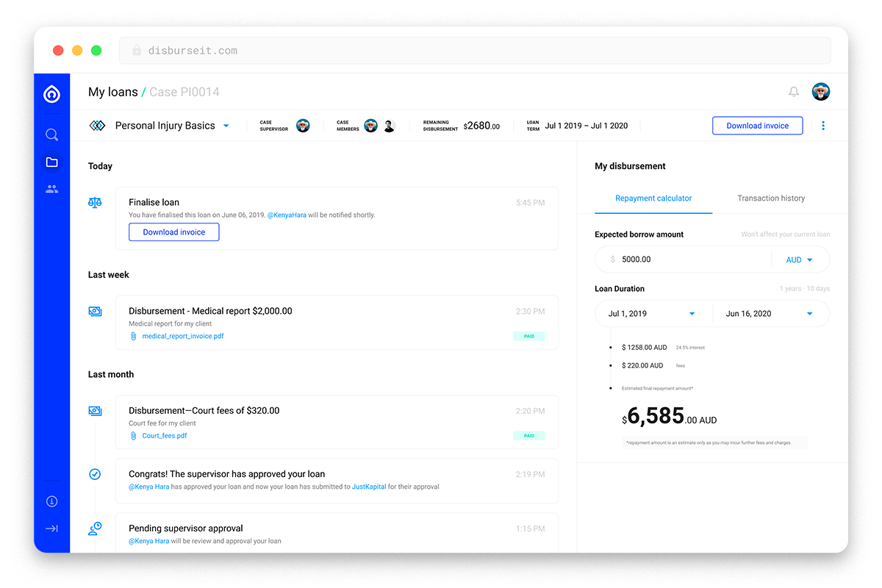Click the case supervisor avatar
The image size is (882, 588).
[x=303, y=126]
